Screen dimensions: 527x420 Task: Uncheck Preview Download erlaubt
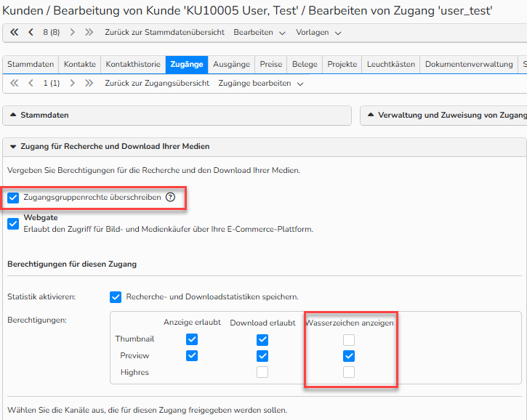click(x=262, y=356)
